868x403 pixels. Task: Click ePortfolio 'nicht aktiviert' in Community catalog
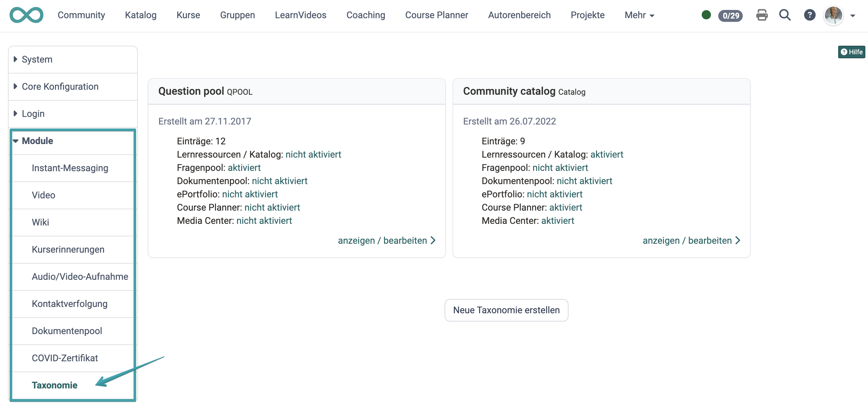point(554,194)
